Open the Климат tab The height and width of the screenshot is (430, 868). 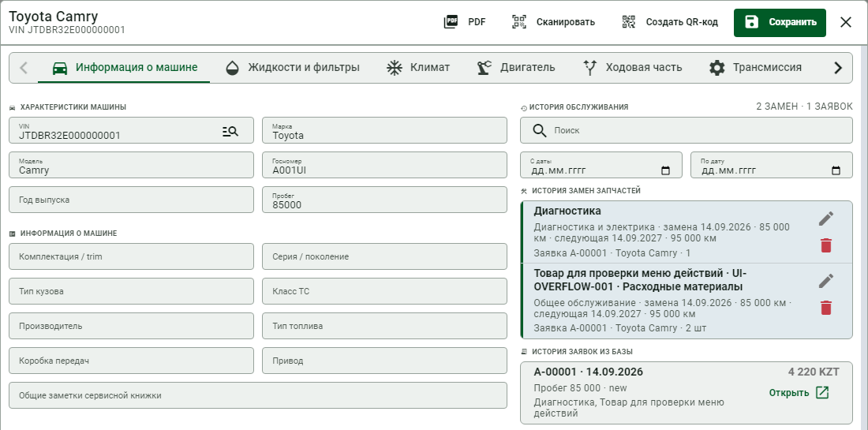[x=418, y=68]
